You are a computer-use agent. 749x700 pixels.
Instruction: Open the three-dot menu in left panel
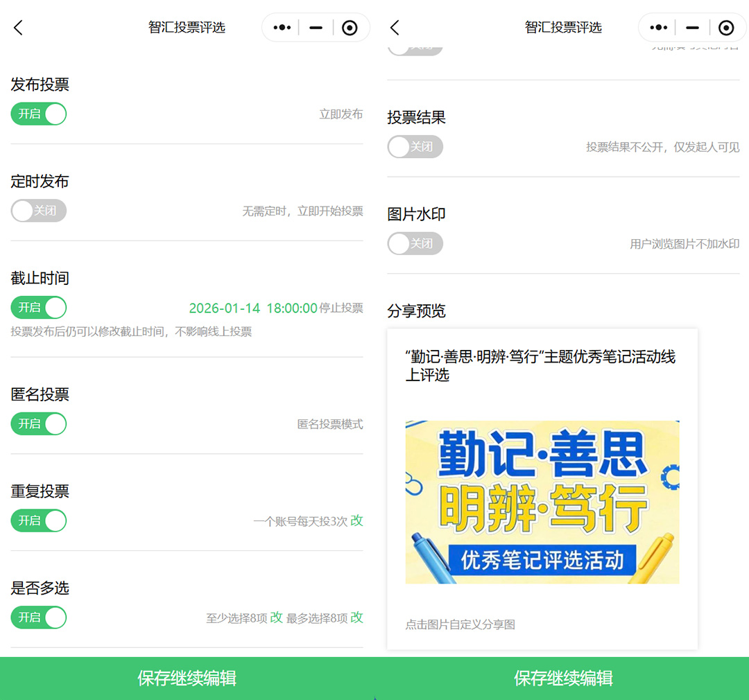(282, 28)
